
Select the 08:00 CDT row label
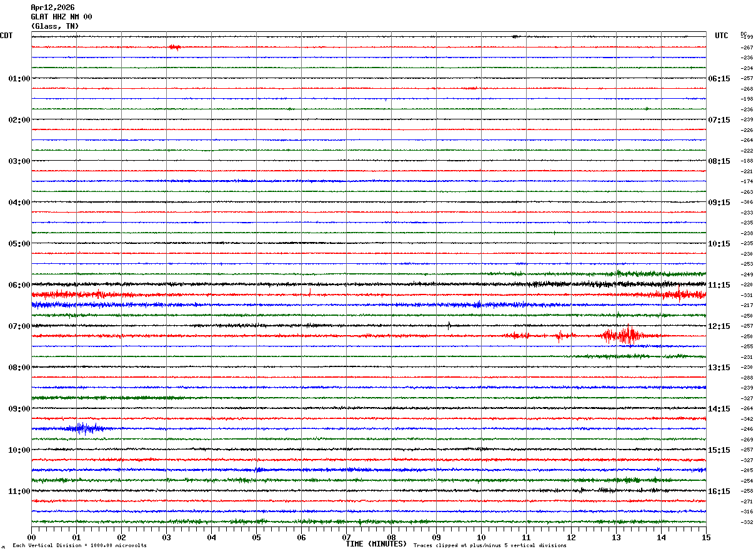click(x=19, y=368)
